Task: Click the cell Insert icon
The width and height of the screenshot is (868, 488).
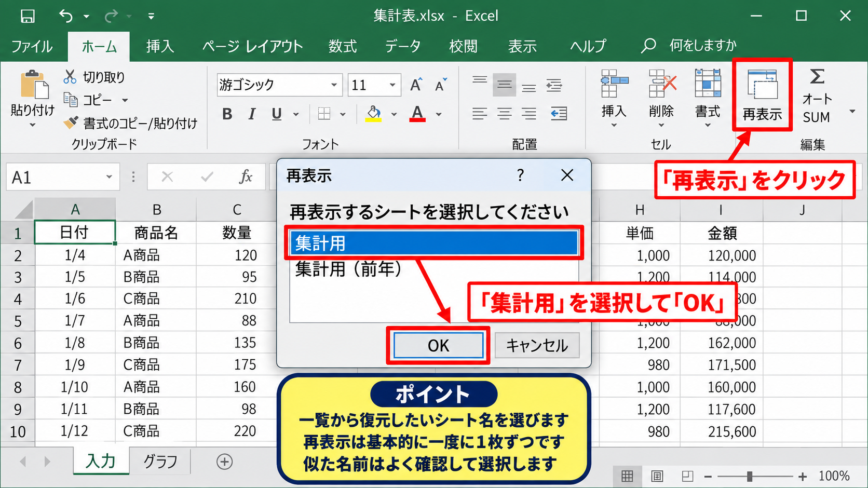Action: (x=614, y=84)
